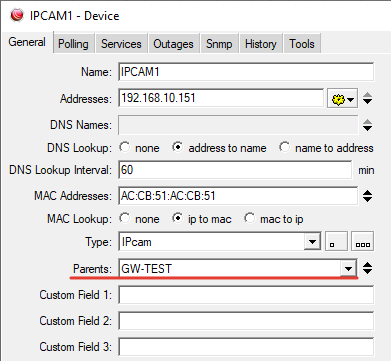
Task: Click the DNS Lookup Interval field
Action: tap(235, 170)
